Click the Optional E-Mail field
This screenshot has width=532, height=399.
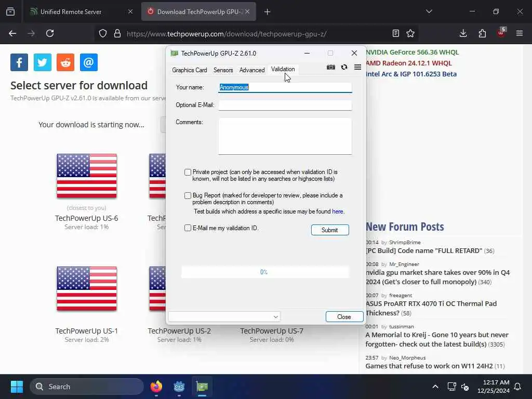coord(285,105)
